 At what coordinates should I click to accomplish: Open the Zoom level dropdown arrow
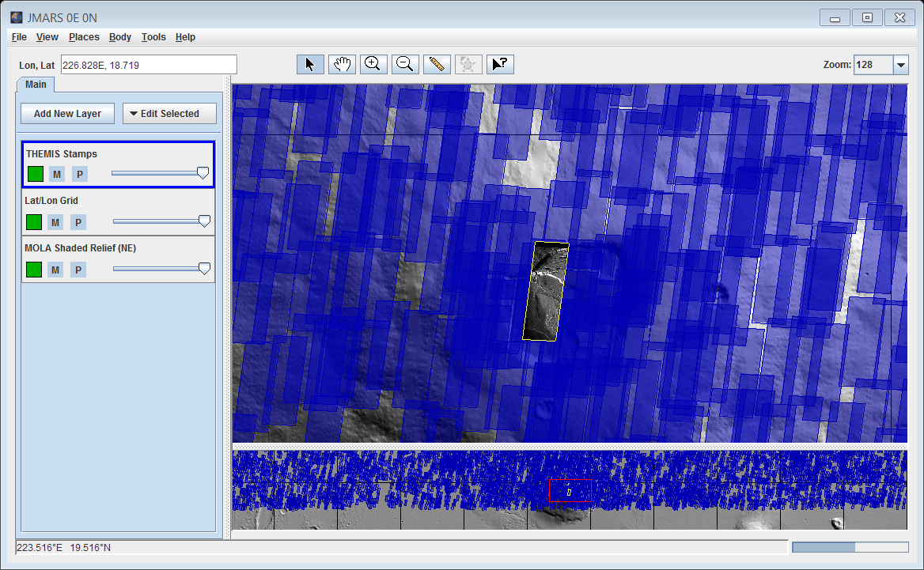coord(901,65)
